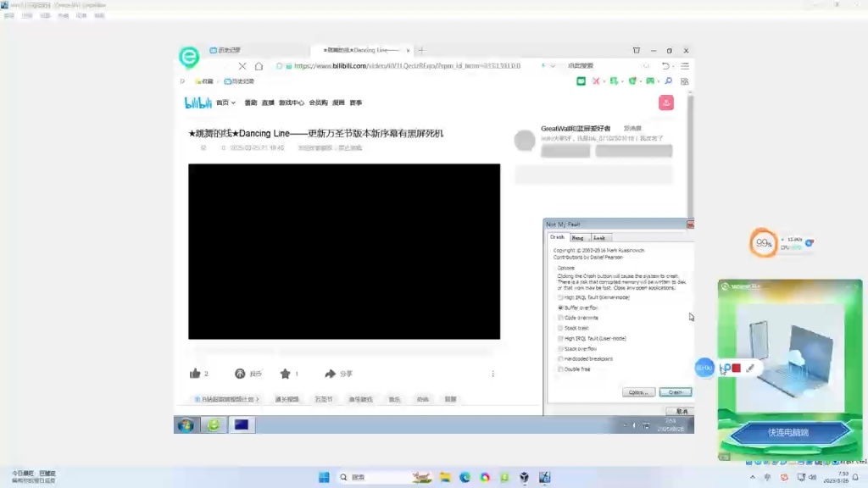Image resolution: width=868 pixels, height=488 pixels.
Task: Select Stack overflow option
Action: point(561,349)
